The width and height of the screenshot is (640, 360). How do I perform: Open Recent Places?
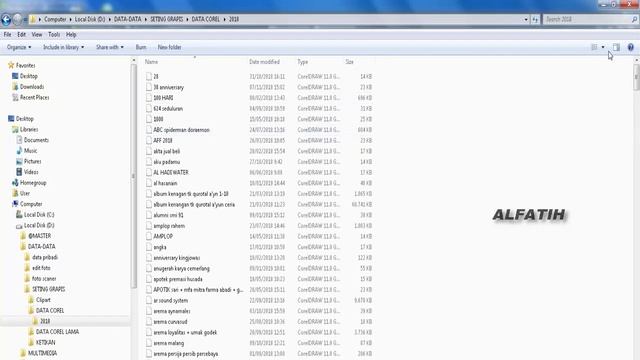tap(34, 97)
